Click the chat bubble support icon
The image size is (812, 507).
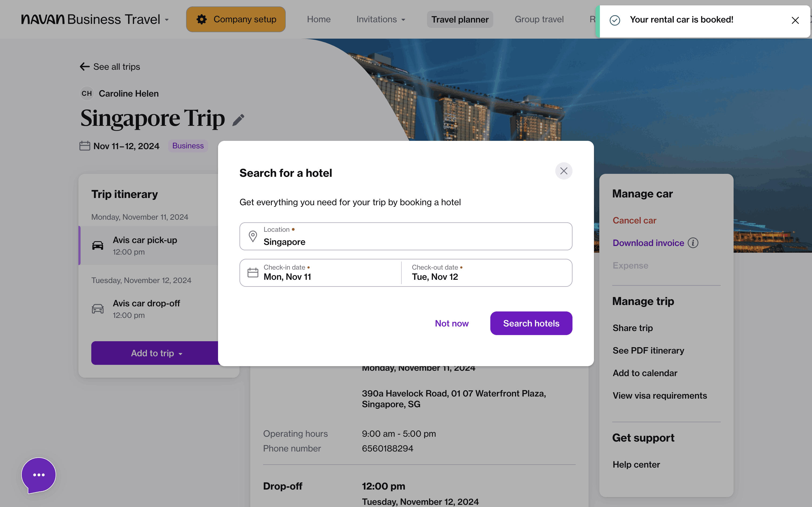39,475
